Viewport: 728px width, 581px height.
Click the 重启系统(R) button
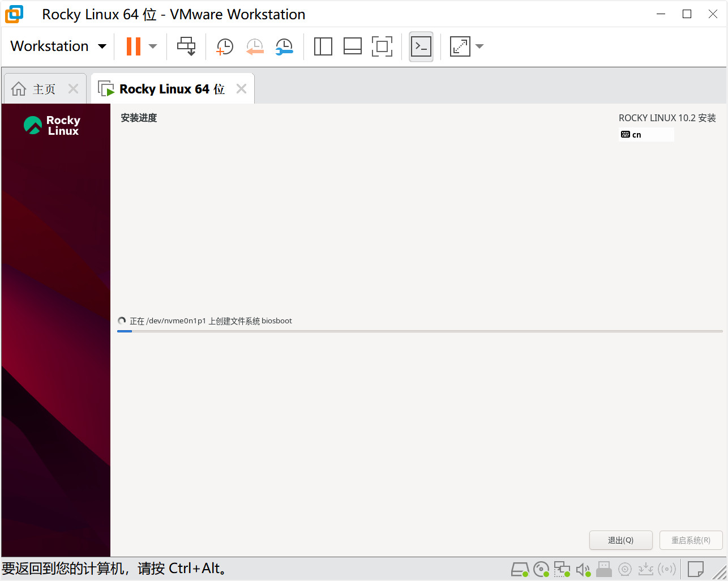click(x=691, y=540)
